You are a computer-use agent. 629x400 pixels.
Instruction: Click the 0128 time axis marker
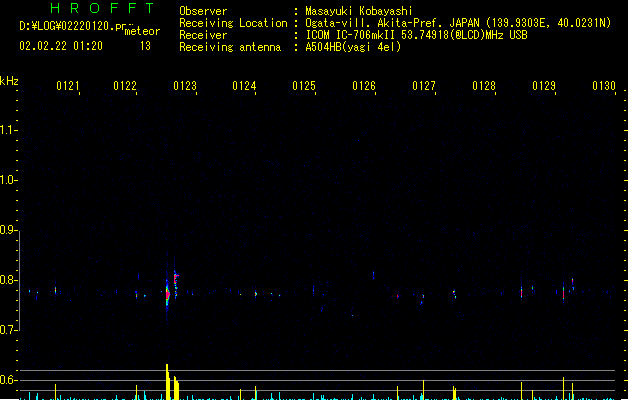[x=484, y=86]
